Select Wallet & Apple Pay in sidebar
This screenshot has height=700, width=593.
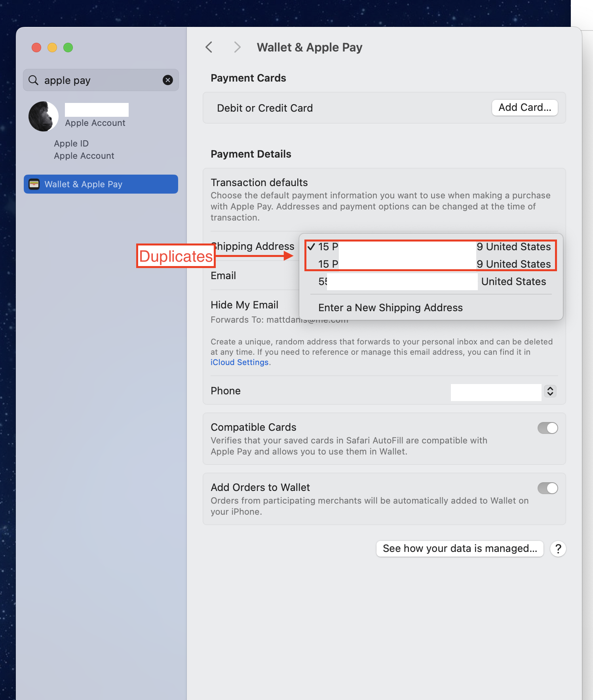point(101,184)
